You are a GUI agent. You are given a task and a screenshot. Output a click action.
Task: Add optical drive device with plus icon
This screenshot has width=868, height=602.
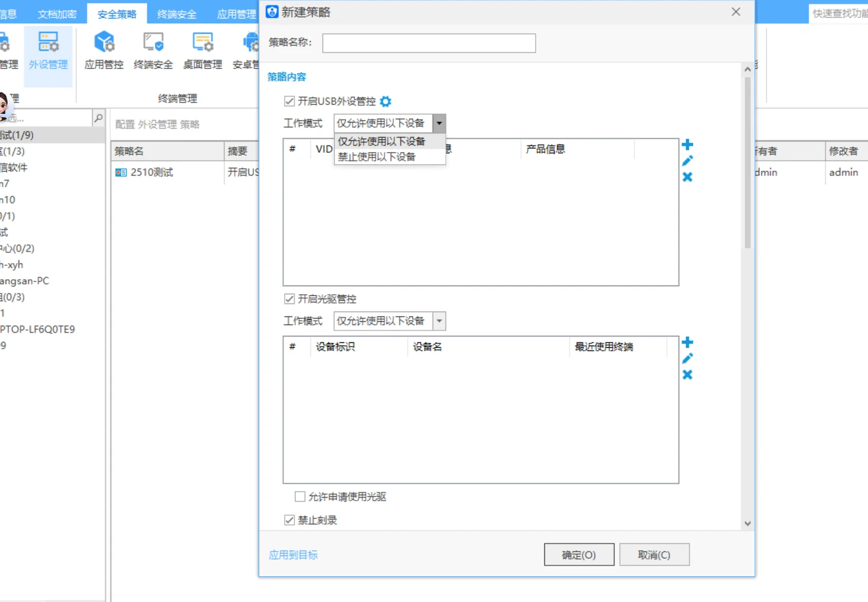687,342
